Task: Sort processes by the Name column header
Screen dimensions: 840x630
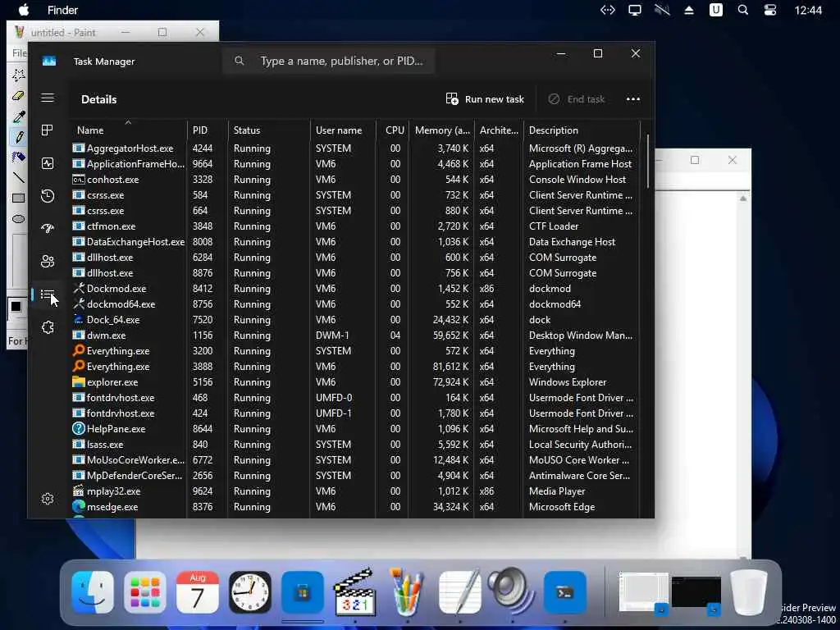Action: tap(127, 130)
